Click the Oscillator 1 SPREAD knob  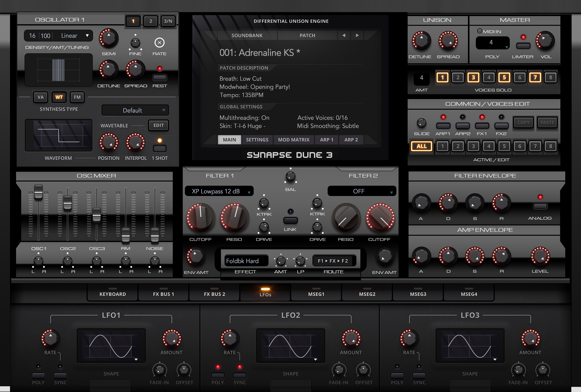[135, 70]
